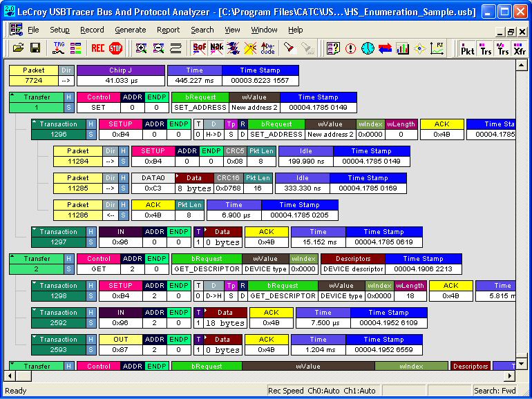Open the Generate menu

click(131, 30)
